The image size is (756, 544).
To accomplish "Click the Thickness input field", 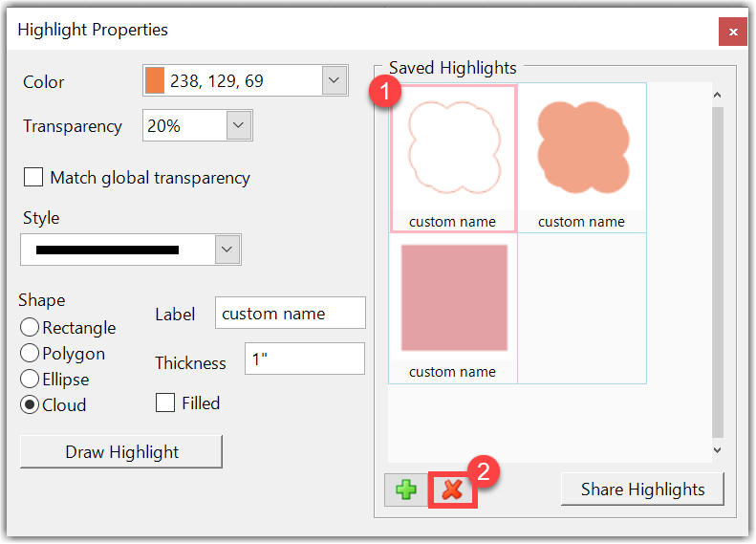I will click(x=305, y=359).
